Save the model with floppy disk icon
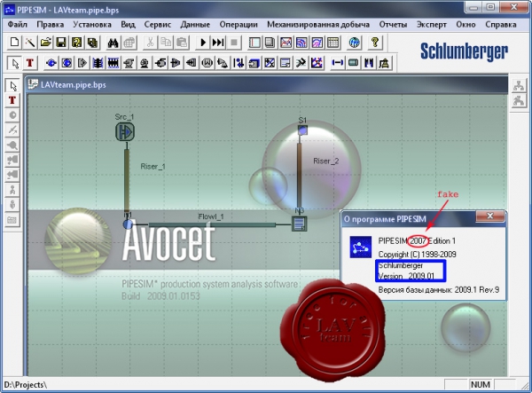This screenshot has height=393, width=532. [61, 43]
